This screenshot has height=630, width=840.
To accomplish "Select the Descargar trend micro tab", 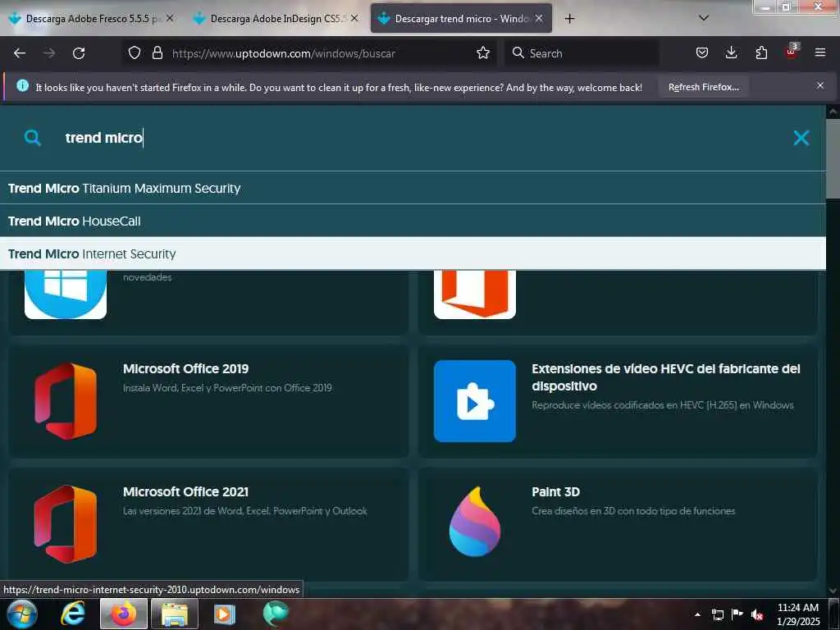I will point(461,19).
